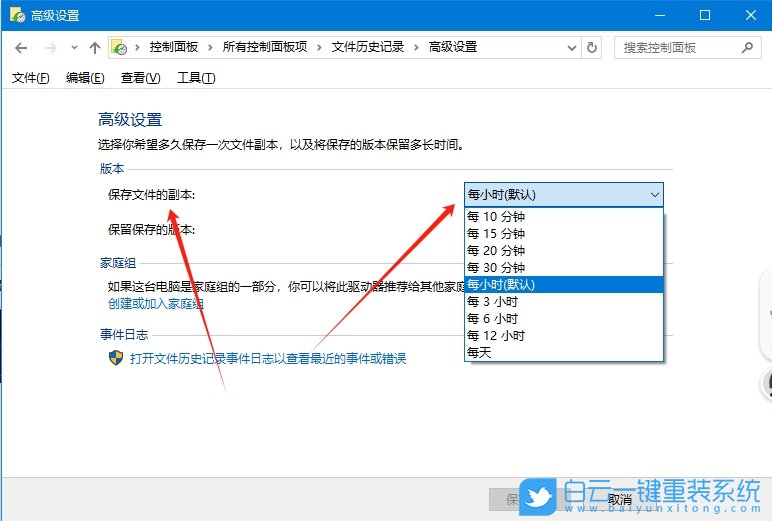
Task: Navigate to 控制面板 breadcrumb
Action: tap(174, 47)
